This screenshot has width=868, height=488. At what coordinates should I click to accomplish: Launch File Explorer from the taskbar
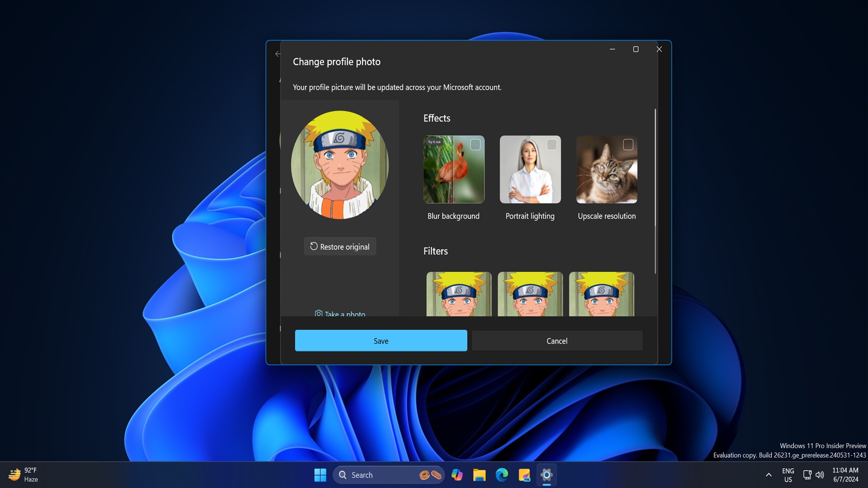tap(480, 475)
